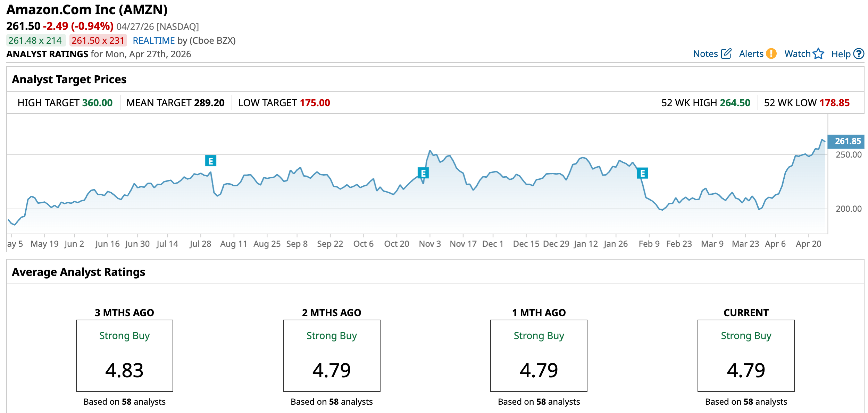Click the Watch link text

click(x=797, y=54)
